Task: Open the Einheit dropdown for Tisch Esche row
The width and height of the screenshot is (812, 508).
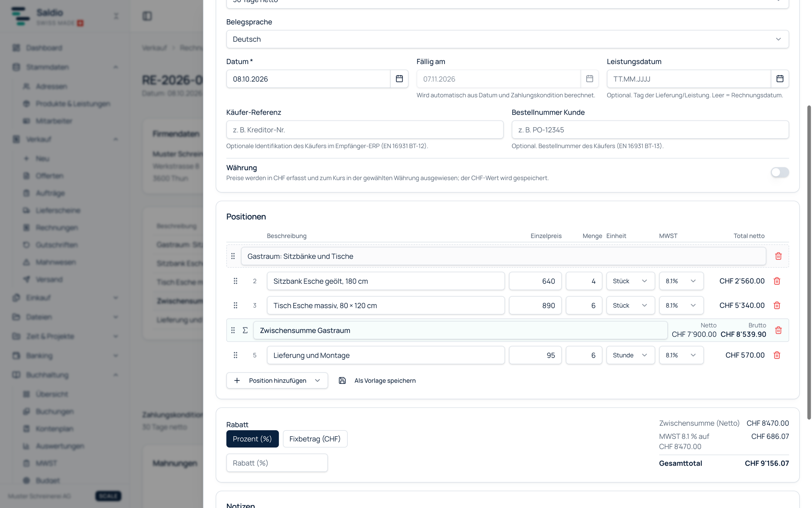Action: 630,305
